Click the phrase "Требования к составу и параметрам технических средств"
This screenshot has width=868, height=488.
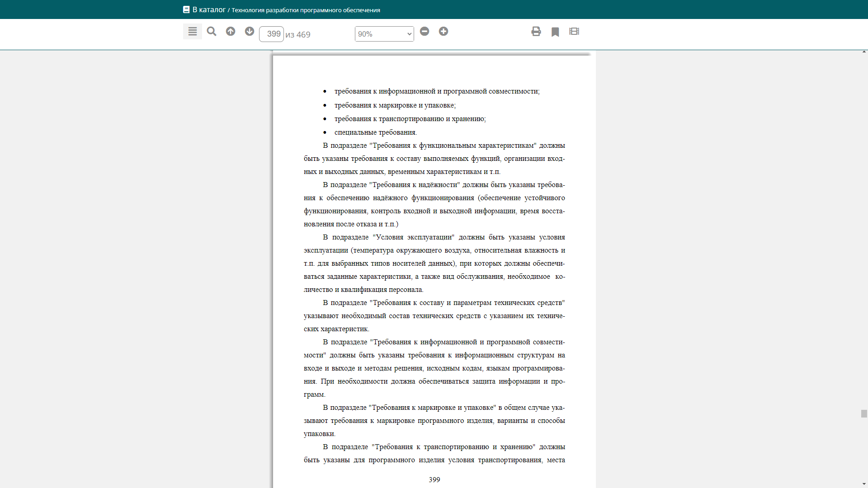(x=467, y=302)
